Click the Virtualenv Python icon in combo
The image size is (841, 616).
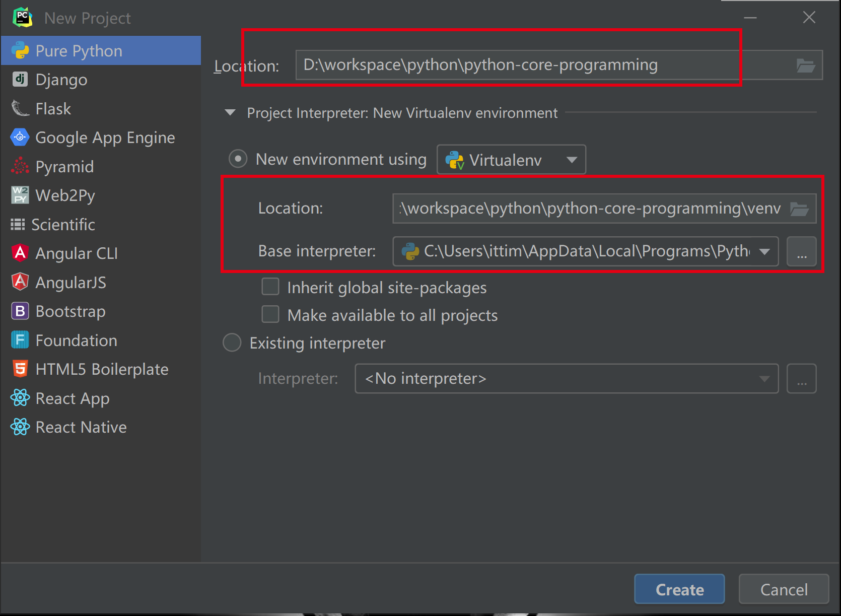pos(455,160)
